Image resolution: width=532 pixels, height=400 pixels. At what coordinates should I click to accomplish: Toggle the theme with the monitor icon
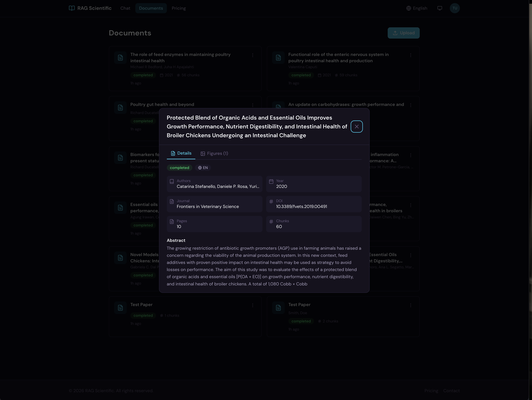pos(440,8)
